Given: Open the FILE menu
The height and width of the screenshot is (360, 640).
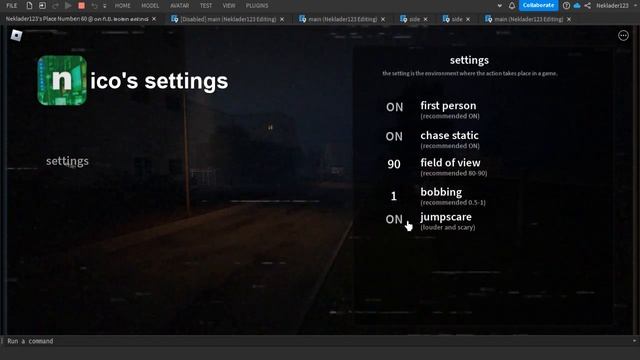Looking at the screenshot, I should coord(12,6).
